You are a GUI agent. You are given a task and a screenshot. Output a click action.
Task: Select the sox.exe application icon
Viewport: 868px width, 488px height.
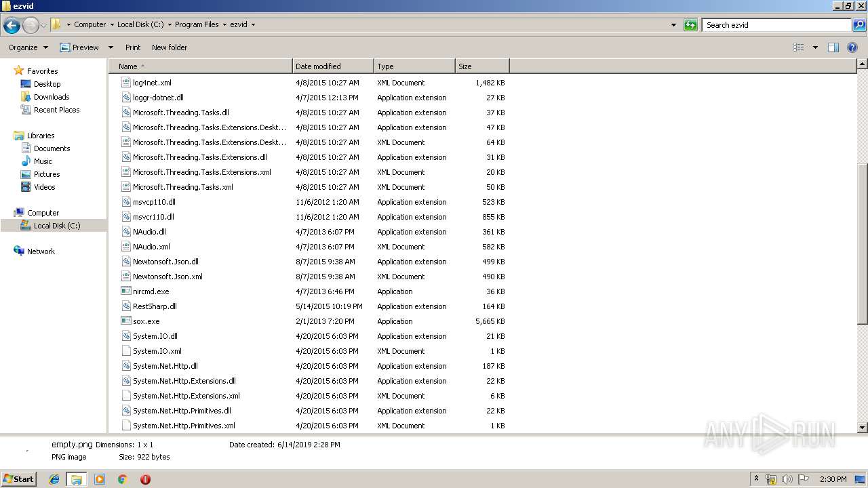coord(125,321)
